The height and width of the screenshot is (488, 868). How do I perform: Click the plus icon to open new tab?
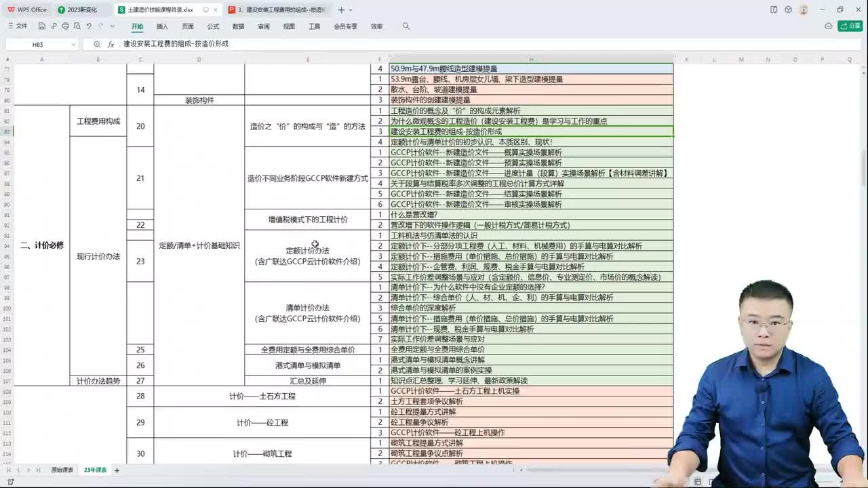pyautogui.click(x=341, y=9)
